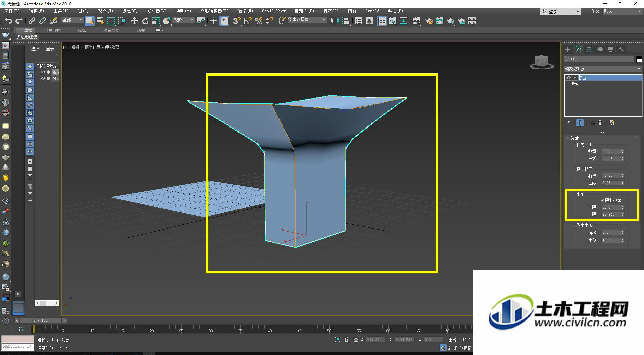Open the 修改器列表 dropdown
644x355 pixels.
pos(603,69)
